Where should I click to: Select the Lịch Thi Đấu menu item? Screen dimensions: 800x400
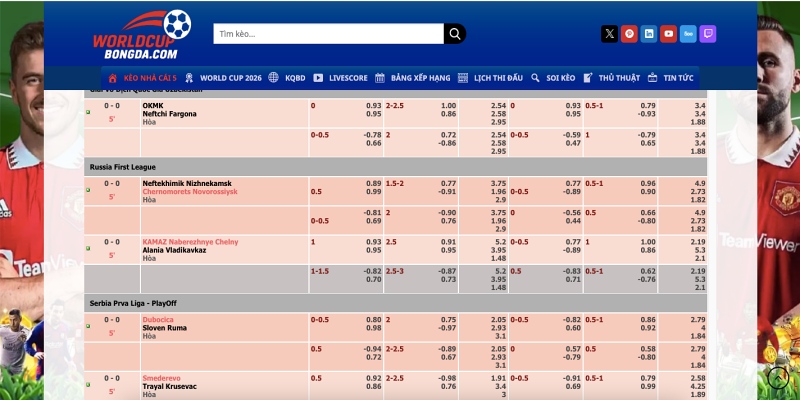coord(495,77)
